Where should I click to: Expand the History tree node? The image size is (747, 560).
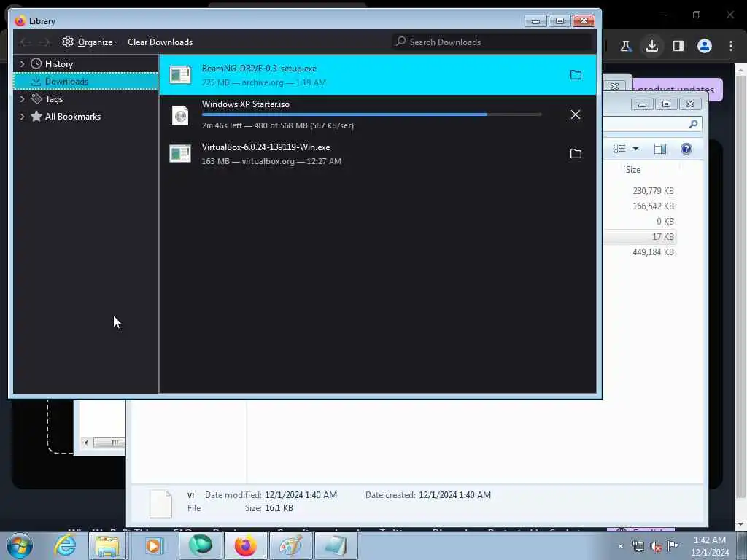pos(22,63)
